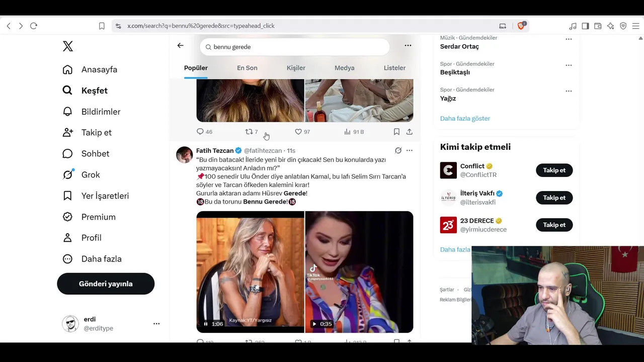The width and height of the screenshot is (644, 362).
Task: Open the account menu for erdi
Action: click(112, 324)
